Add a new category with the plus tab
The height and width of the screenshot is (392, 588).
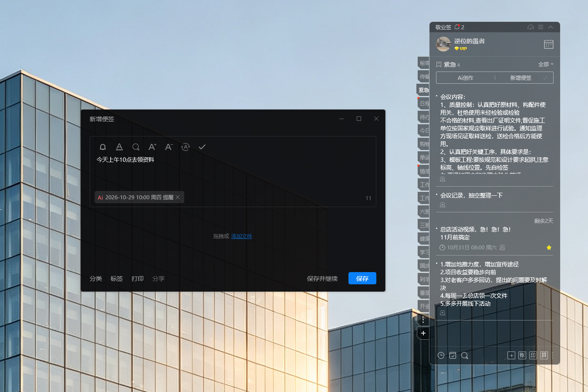(x=423, y=333)
